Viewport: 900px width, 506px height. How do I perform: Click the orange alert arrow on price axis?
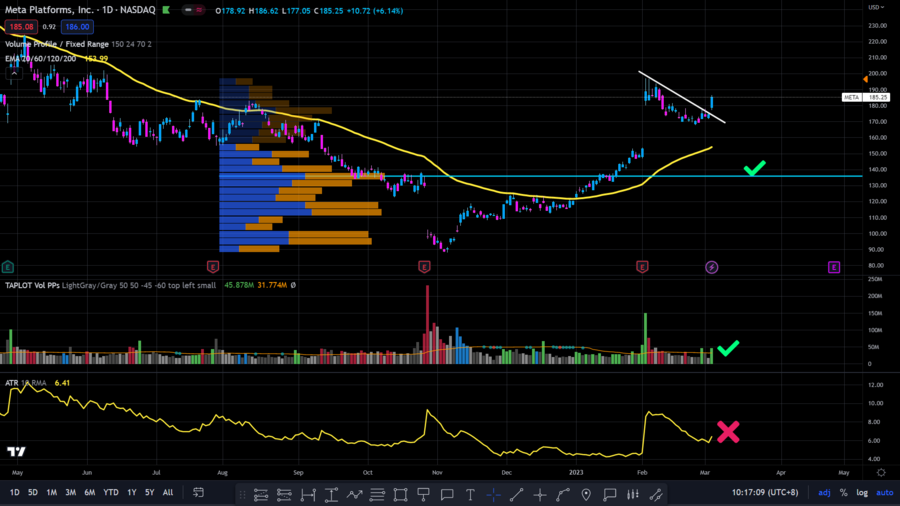(x=865, y=79)
